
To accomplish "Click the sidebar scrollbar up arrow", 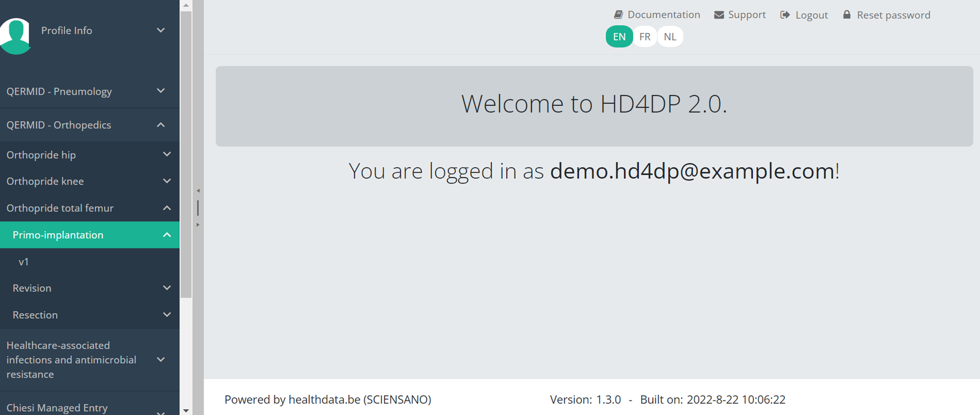I will [186, 5].
